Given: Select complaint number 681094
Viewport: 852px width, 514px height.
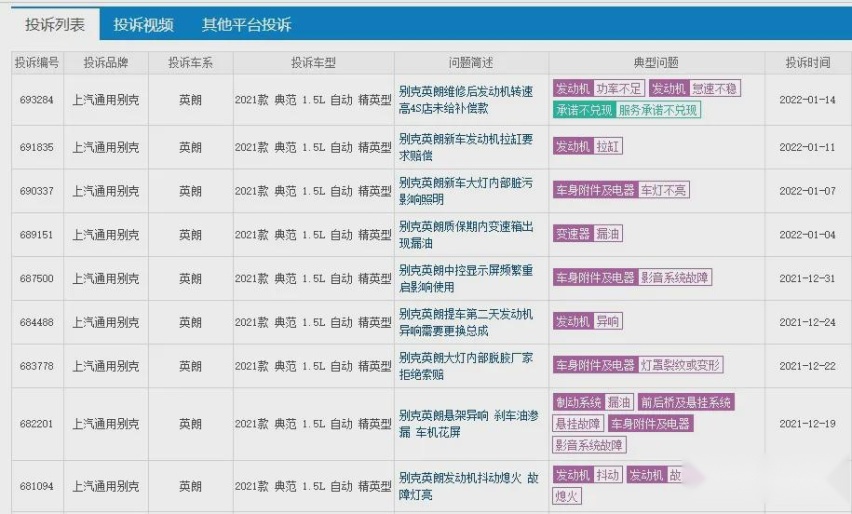Looking at the screenshot, I should click(36, 486).
